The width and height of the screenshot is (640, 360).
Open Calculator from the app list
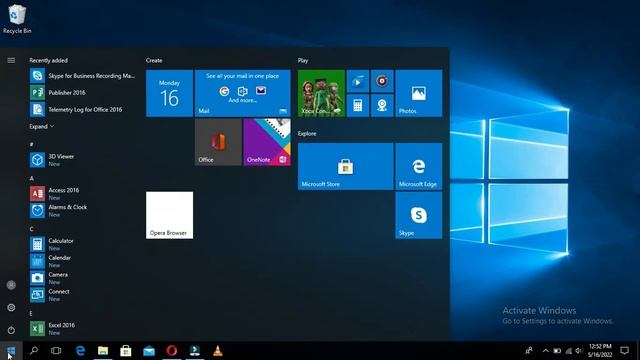(x=82, y=244)
